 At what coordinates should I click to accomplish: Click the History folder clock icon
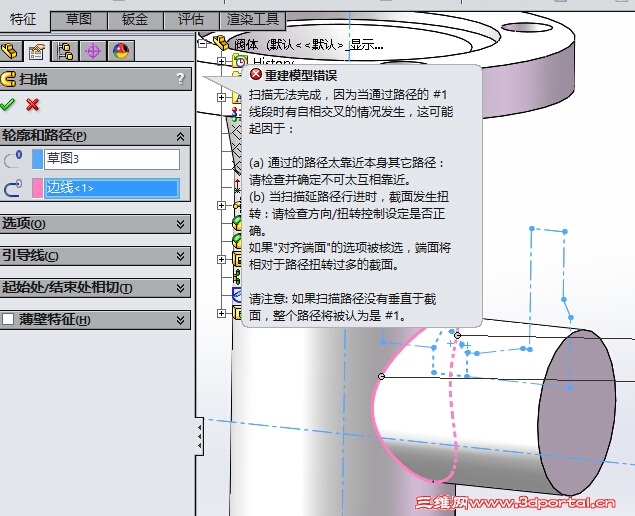(240, 61)
